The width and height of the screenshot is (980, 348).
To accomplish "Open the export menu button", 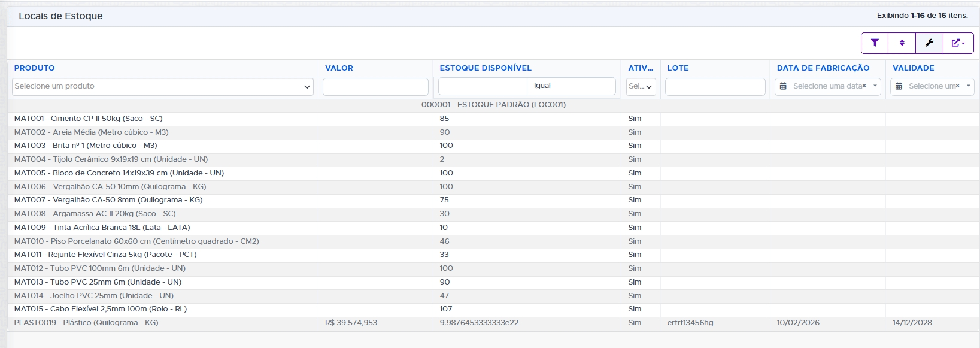I will 958,43.
